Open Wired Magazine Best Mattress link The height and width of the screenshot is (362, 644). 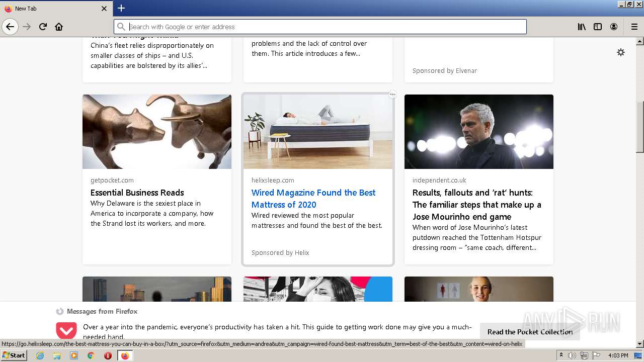[313, 199]
